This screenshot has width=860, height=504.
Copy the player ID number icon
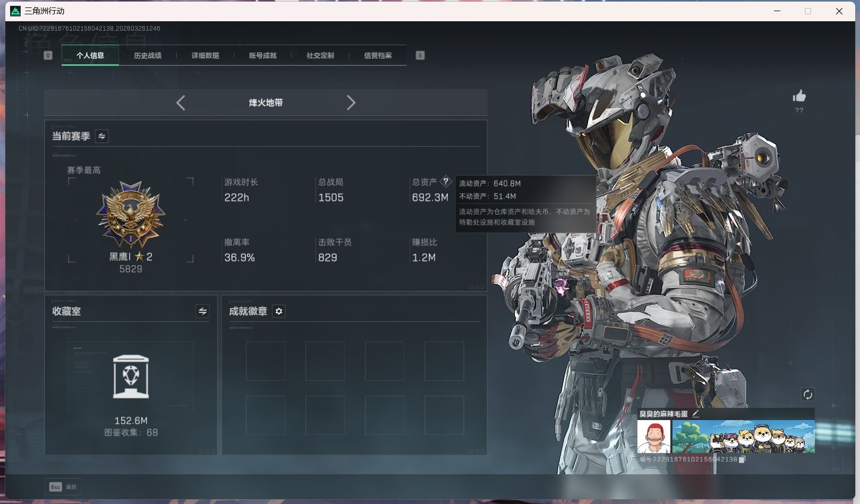(743, 459)
